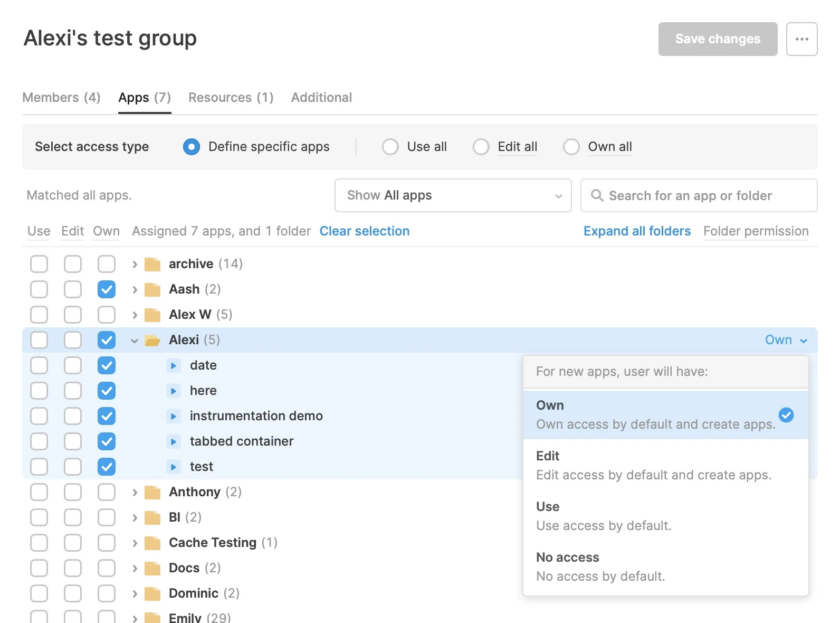Expand the Cache Testing folder chevron

pos(135,543)
